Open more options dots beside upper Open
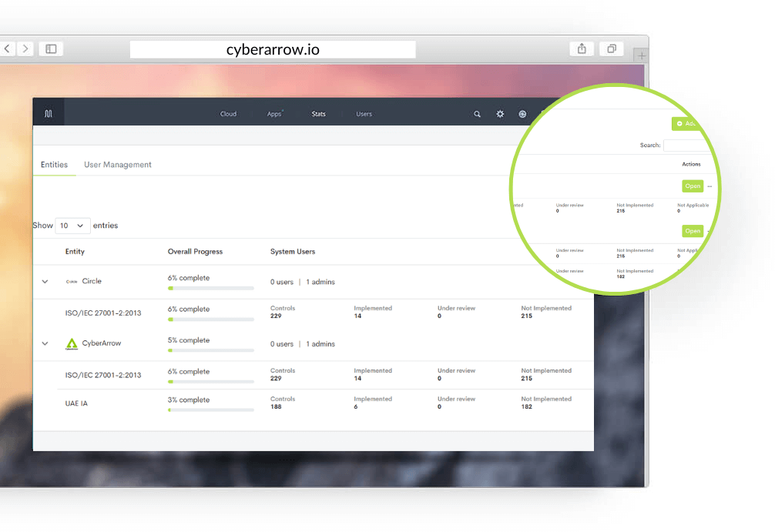Screen dimensions: 775x532 pos(710,187)
